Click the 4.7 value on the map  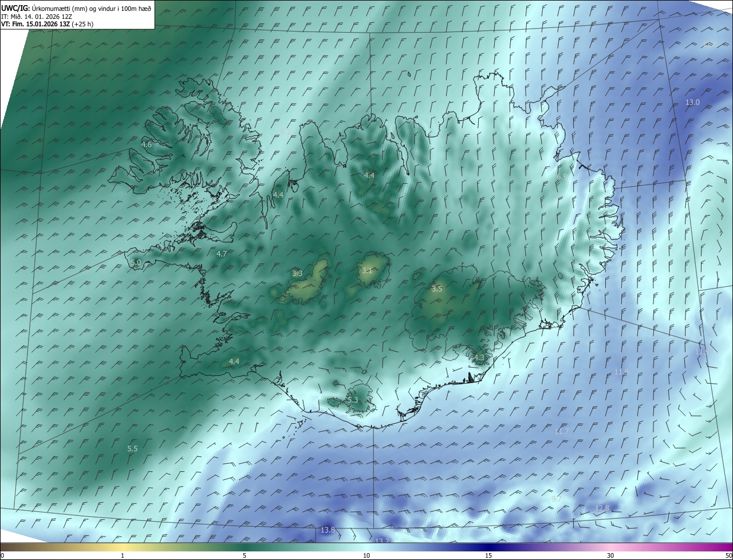coord(222,253)
